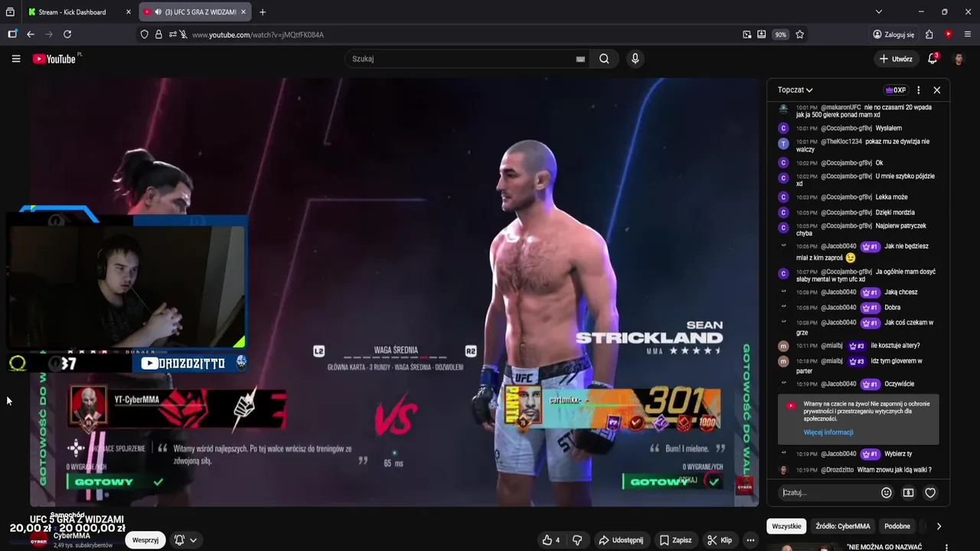This screenshot has width=980, height=551.
Task: Bookmark this page with the star icon
Action: click(799, 34)
